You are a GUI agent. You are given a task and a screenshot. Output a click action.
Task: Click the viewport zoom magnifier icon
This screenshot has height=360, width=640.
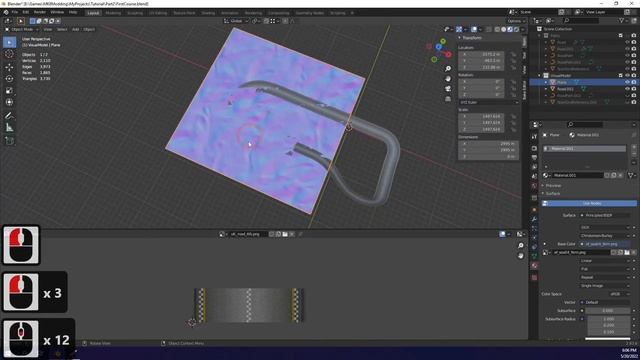pos(448,69)
